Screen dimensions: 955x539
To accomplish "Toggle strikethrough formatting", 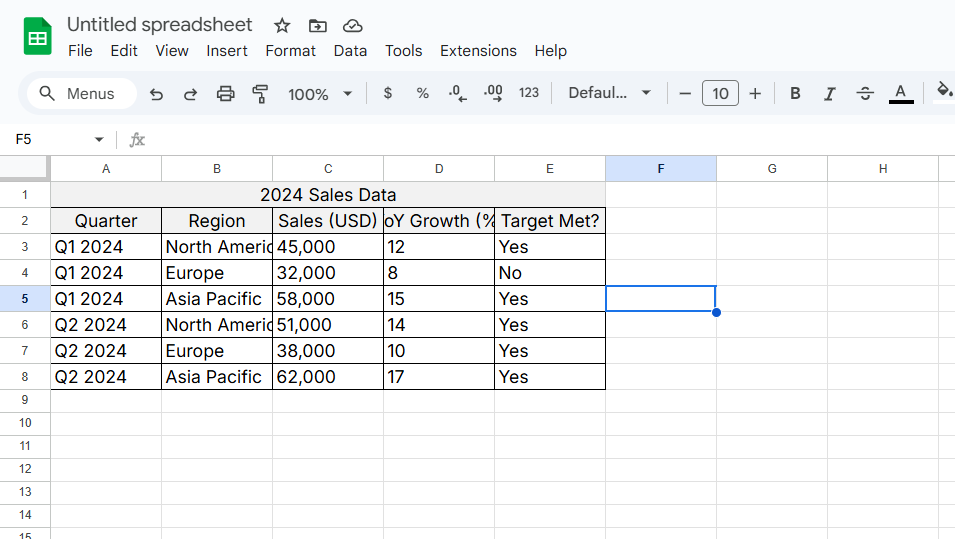I will pos(865,93).
